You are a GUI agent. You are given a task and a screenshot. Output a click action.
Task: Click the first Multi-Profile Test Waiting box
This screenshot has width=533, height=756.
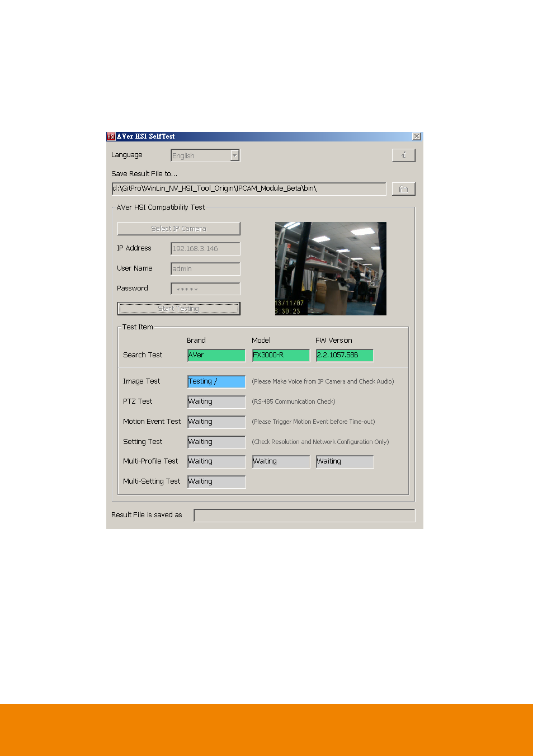coord(216,461)
